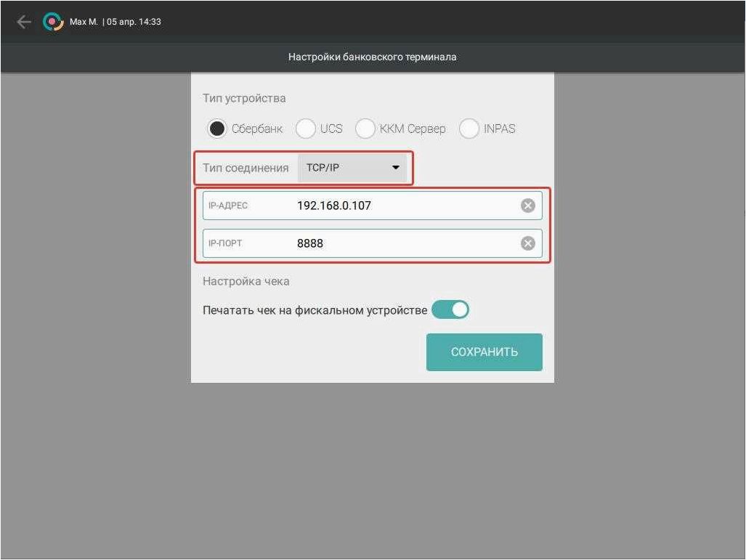Click the СОХРАНИТЬ button
This screenshot has width=746, height=560.
point(485,352)
